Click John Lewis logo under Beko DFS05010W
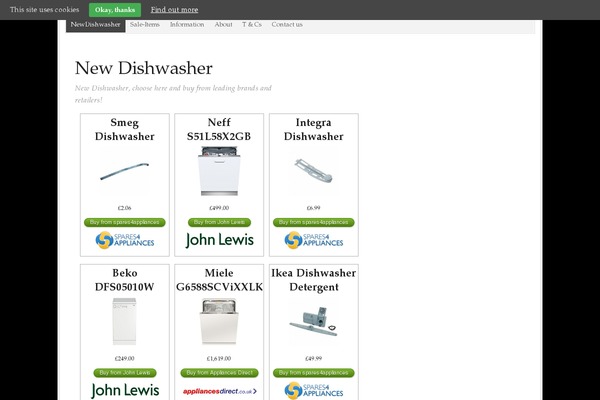Image resolution: width=600 pixels, height=400 pixels. [x=125, y=390]
